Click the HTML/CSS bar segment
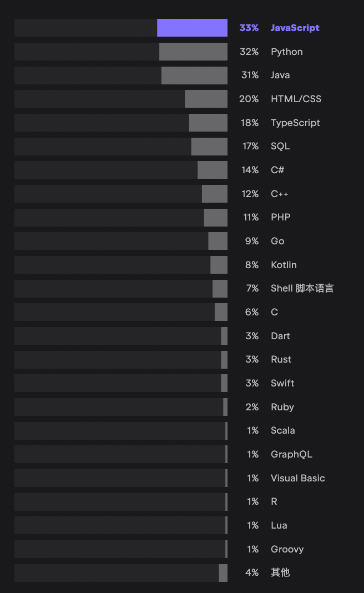Image resolution: width=364 pixels, height=593 pixels. [x=206, y=99]
